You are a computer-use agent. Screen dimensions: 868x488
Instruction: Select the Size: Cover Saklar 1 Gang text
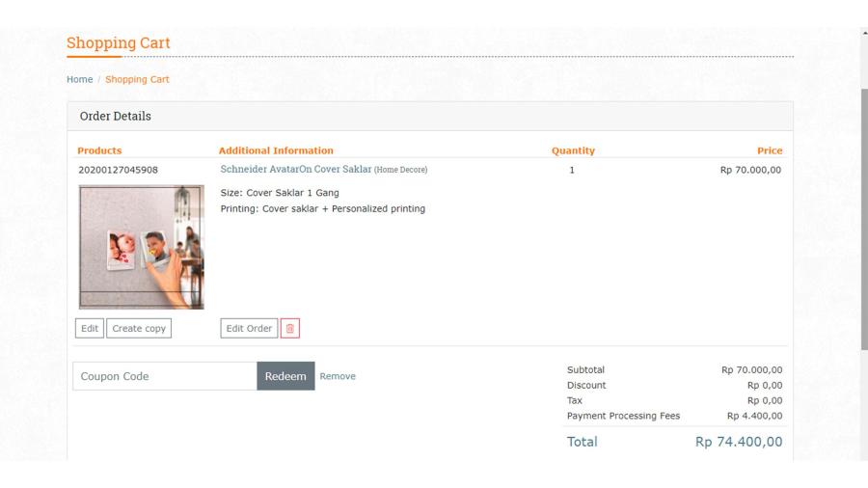[x=280, y=193]
